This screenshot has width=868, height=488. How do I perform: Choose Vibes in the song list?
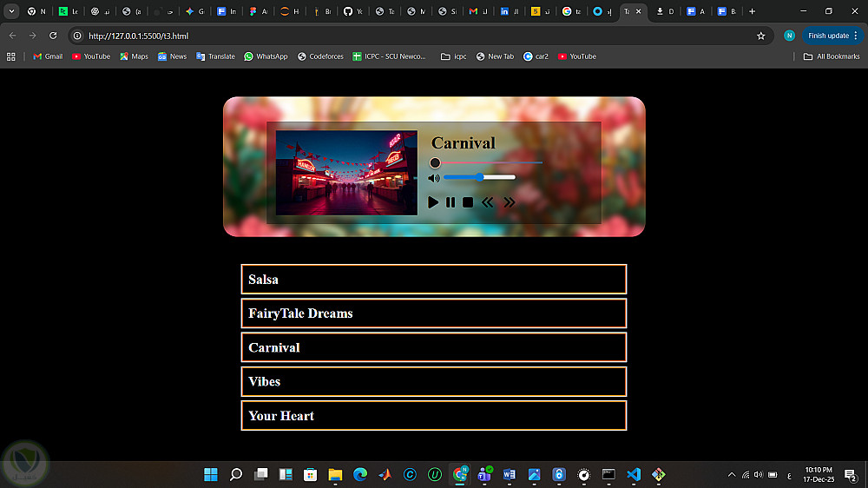434,382
